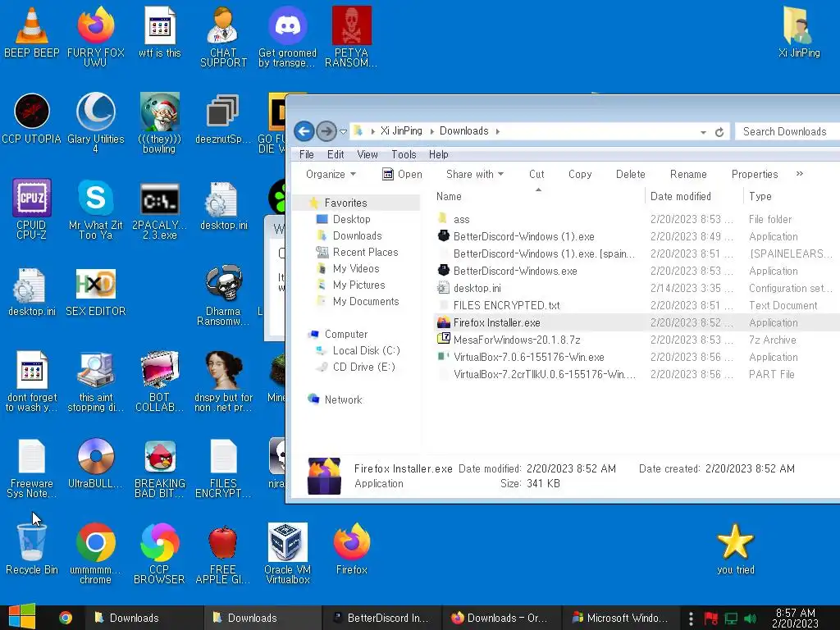Launch Glary Utilities 4 desktop icon
The image size is (840, 630).
(x=95, y=122)
